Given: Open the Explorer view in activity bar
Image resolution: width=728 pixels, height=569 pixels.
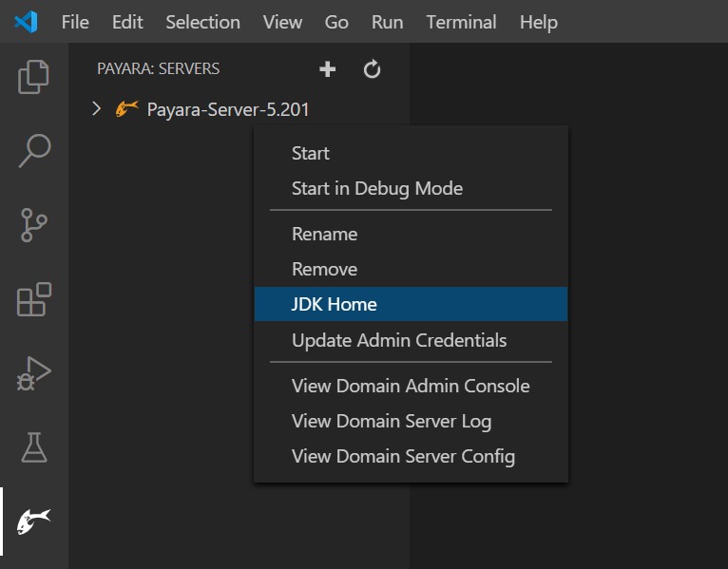Looking at the screenshot, I should [34, 77].
